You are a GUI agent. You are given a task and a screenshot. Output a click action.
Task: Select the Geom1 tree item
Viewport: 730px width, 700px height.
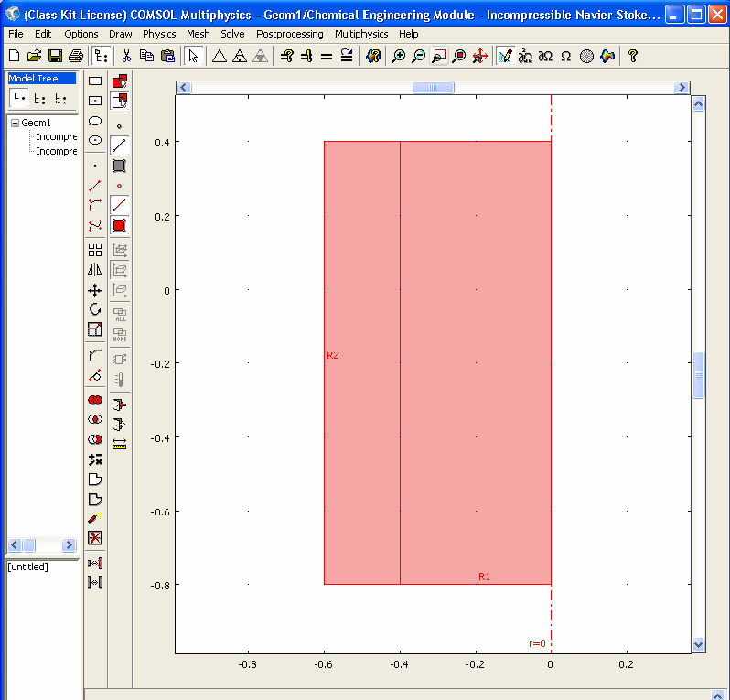click(36, 123)
